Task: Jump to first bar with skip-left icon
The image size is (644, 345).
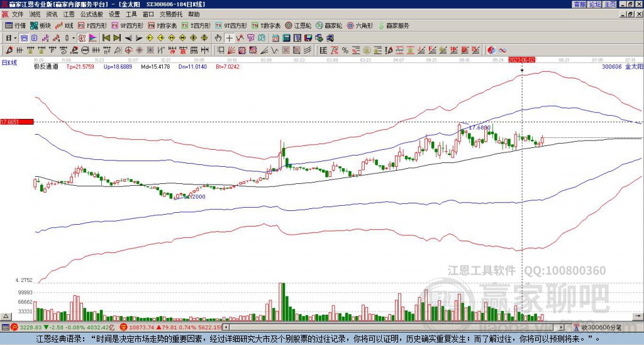Action: [x=106, y=38]
